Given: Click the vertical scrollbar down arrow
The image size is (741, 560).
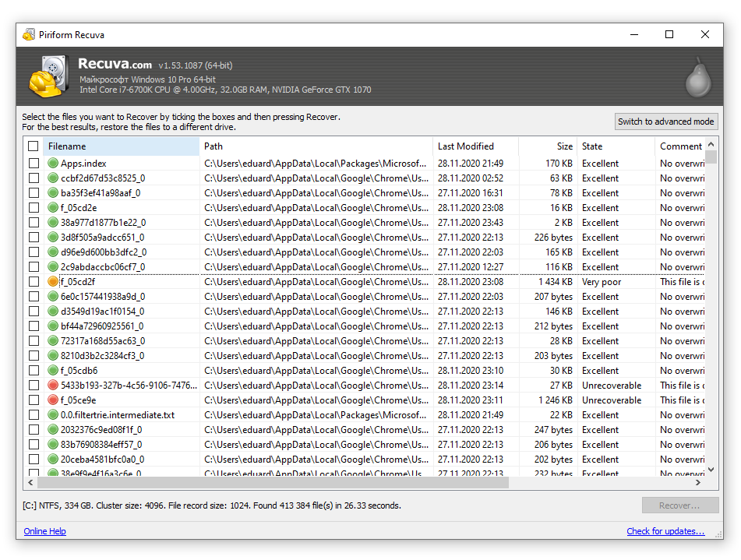Looking at the screenshot, I should tap(711, 470).
